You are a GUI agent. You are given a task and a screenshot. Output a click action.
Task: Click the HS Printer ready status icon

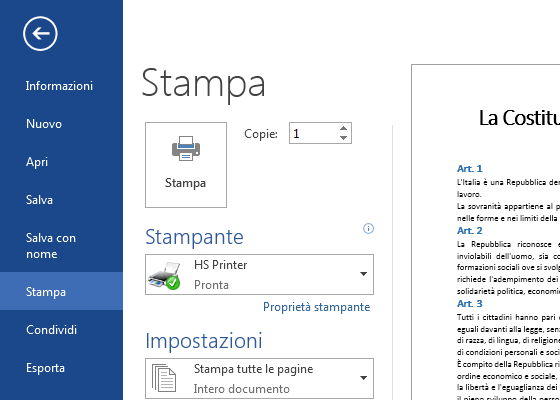164,275
